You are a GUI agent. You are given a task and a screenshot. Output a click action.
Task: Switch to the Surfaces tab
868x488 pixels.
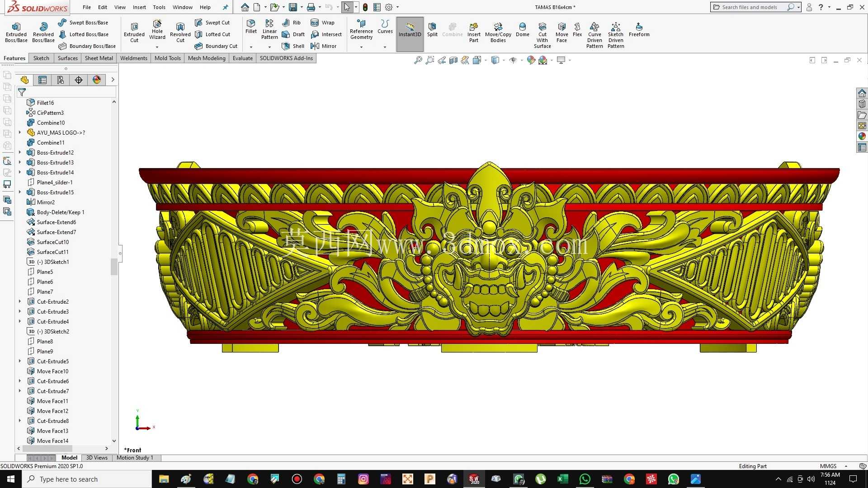[68, 58]
